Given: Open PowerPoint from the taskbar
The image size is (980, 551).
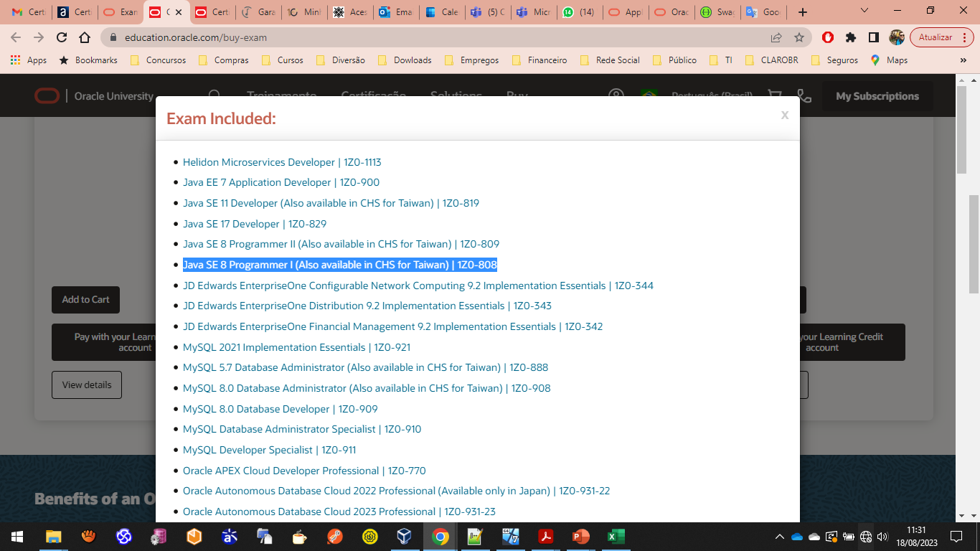Looking at the screenshot, I should (581, 537).
